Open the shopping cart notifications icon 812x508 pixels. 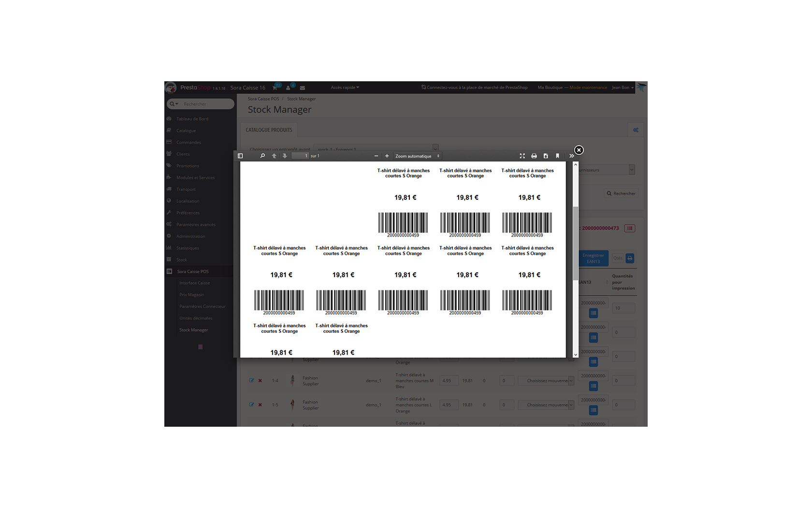(275, 88)
